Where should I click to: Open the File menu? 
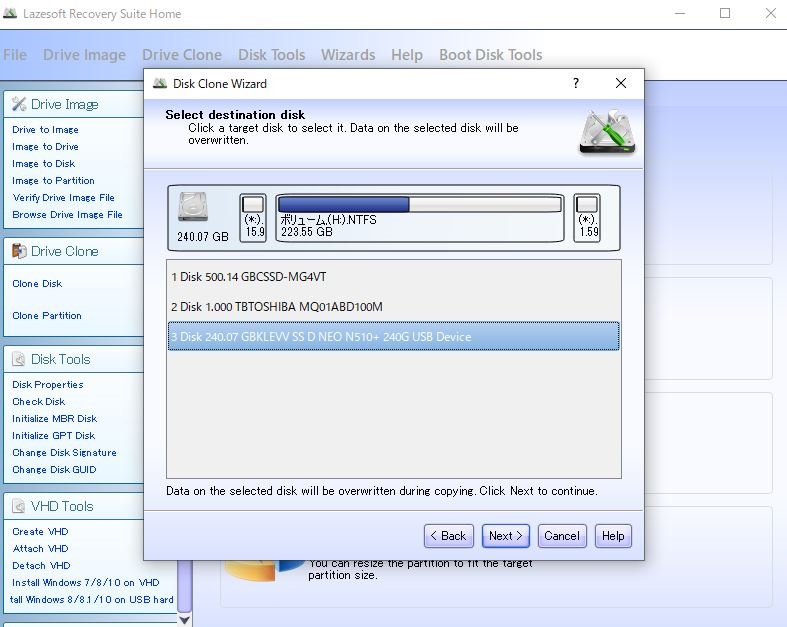tap(15, 55)
